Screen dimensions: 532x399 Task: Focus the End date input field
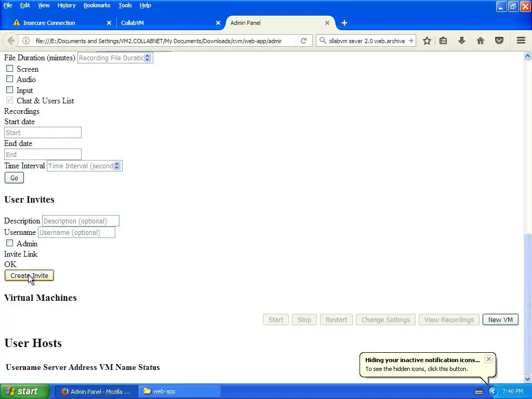click(43, 154)
